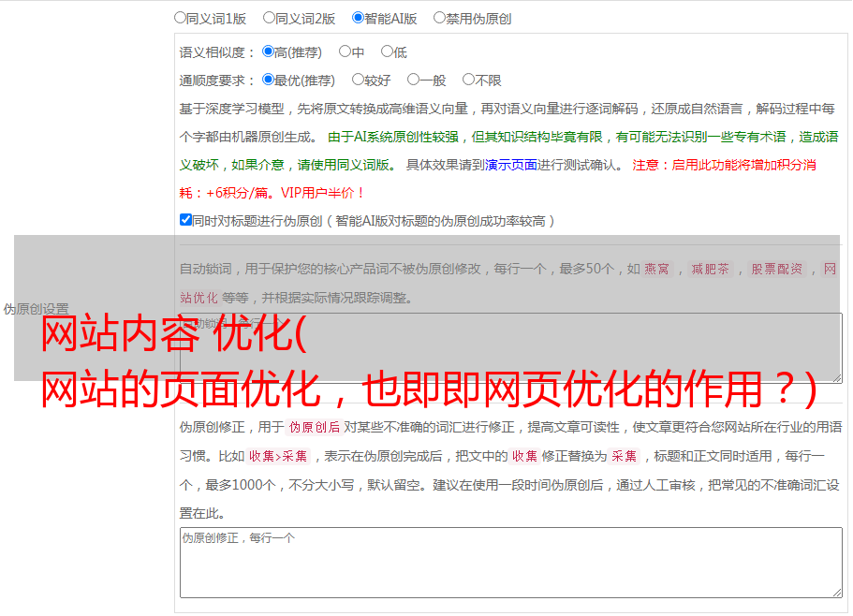Grab the resize handle of 伪原创修正 textarea
The width and height of the screenshot is (853, 616).
click(x=837, y=593)
